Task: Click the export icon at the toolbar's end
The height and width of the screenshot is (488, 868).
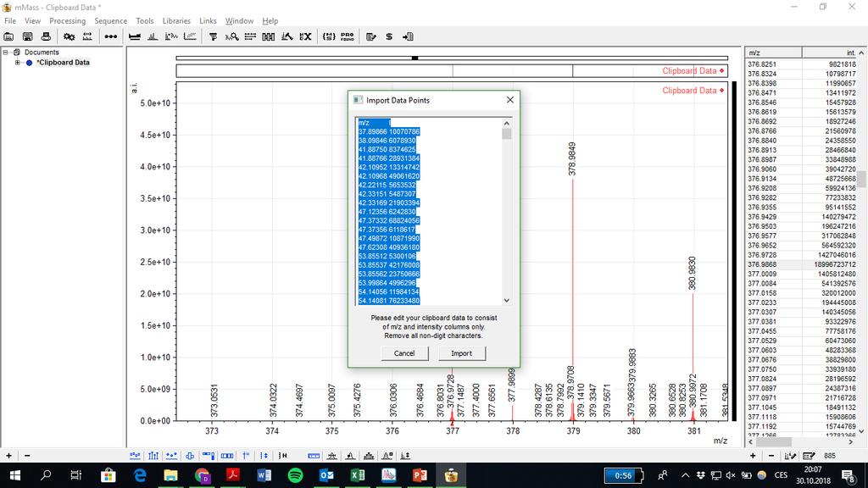Action: point(408,36)
